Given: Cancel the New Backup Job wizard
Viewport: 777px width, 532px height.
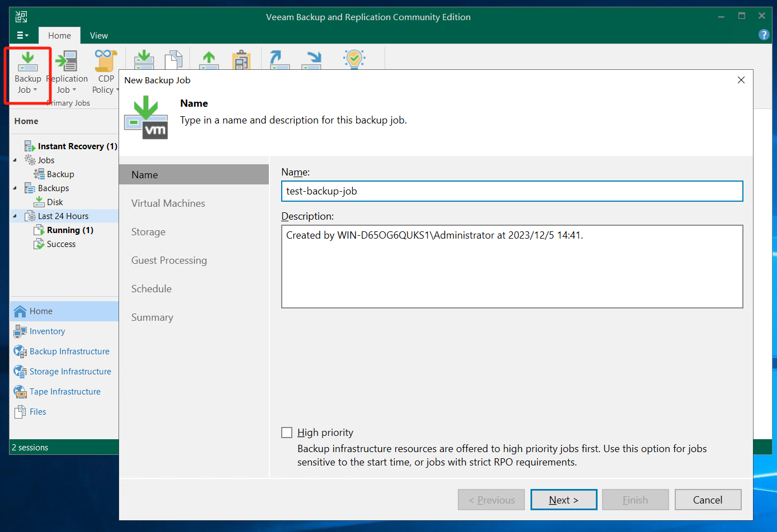Looking at the screenshot, I should click(708, 500).
